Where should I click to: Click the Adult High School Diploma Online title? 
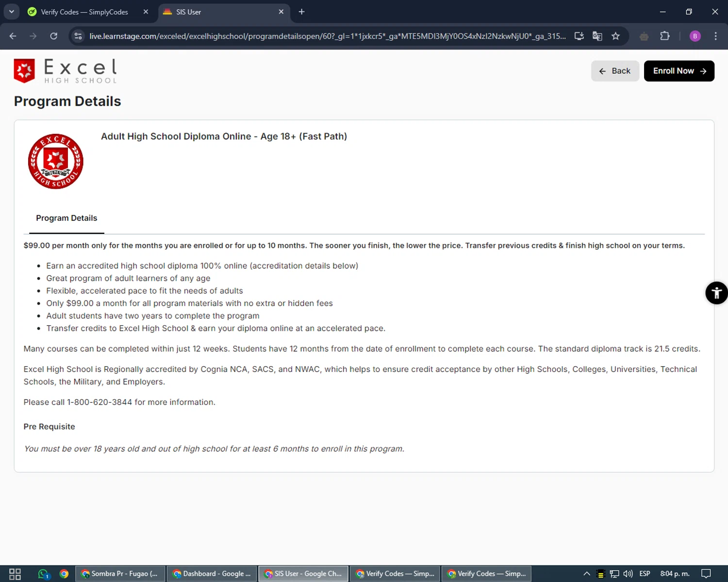coord(224,136)
